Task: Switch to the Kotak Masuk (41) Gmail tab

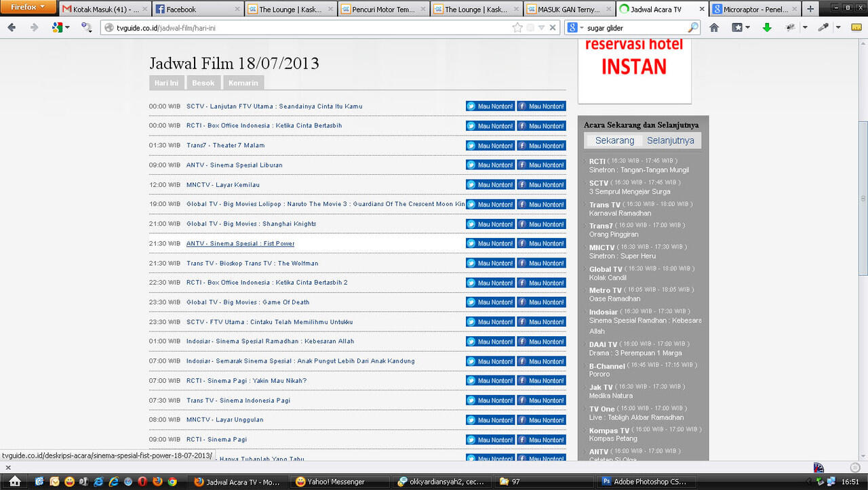Action: tap(105, 9)
